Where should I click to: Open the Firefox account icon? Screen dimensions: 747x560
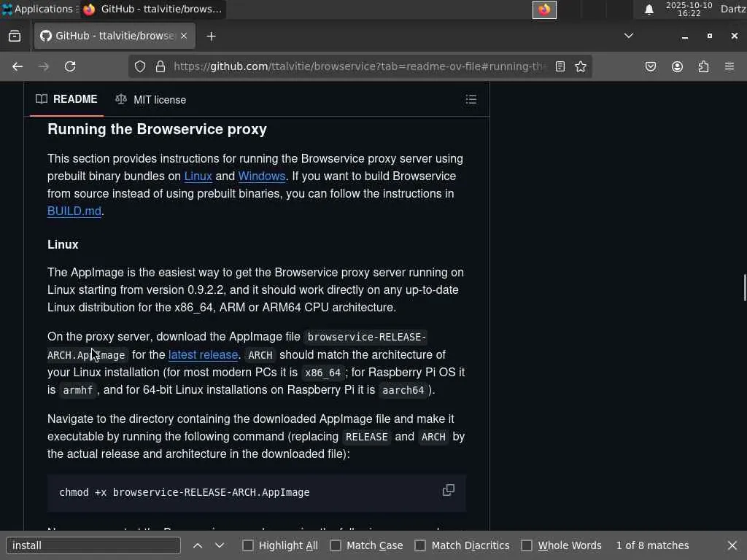click(677, 66)
